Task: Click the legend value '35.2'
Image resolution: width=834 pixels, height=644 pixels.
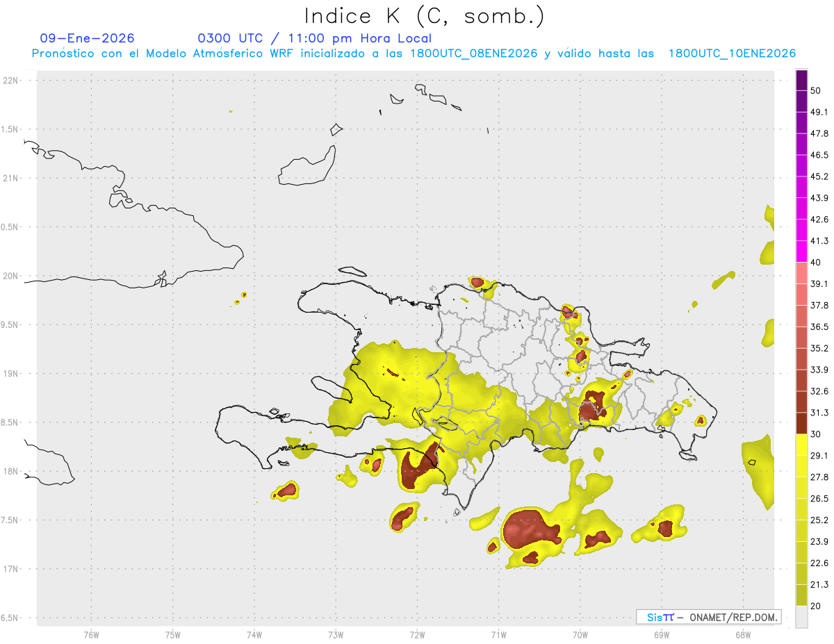Action: [x=819, y=348]
